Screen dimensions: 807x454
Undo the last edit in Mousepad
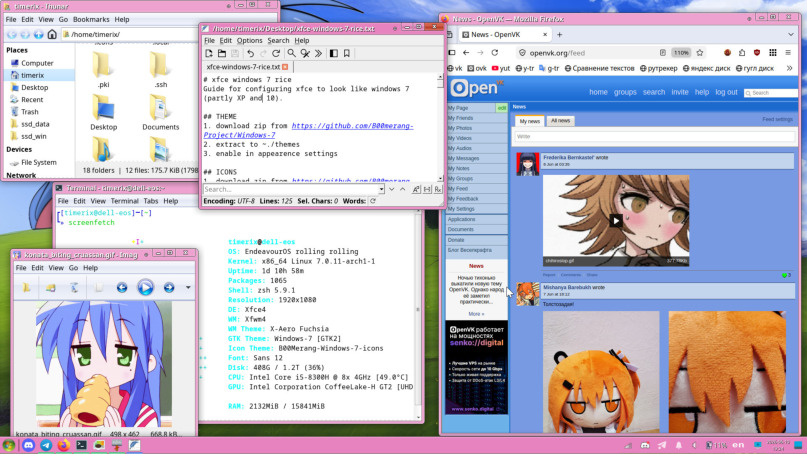coord(250,54)
